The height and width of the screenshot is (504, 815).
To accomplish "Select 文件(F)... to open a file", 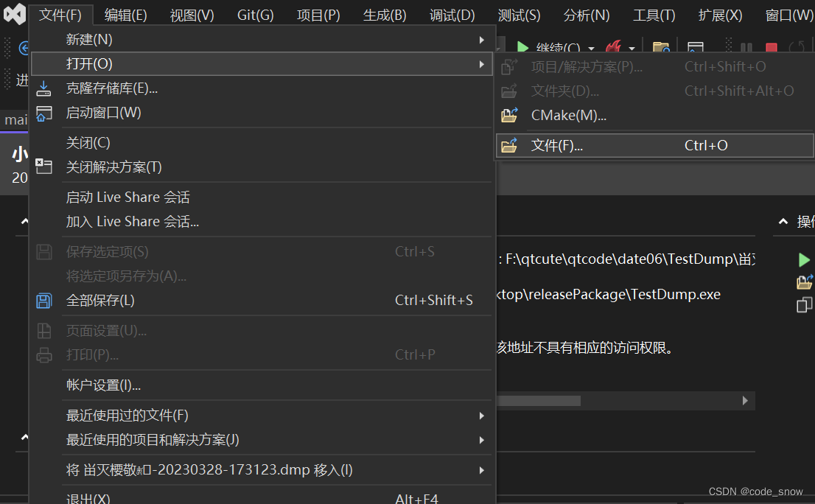I will 560,145.
